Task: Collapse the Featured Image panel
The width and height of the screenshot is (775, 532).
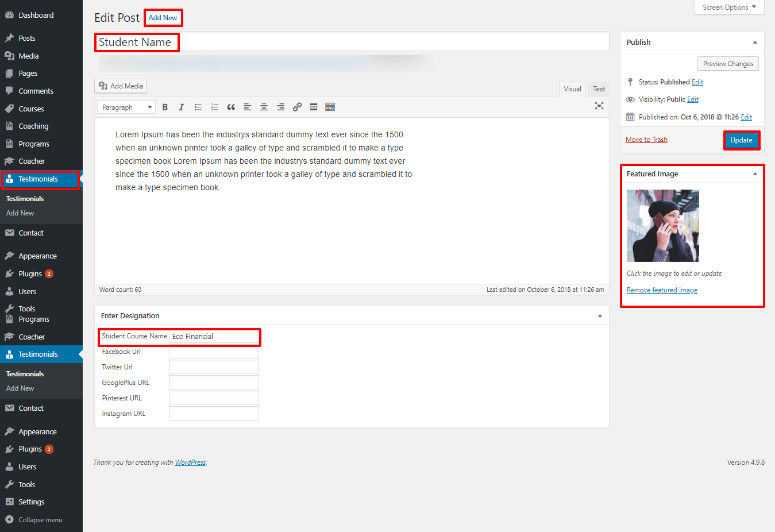Action: point(755,174)
